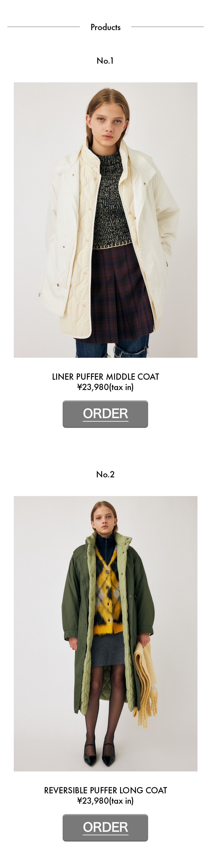Viewport: 211px width, 868px height.
Task: Click the price under Reversible Puffer Long Coat
Action: coord(105,800)
